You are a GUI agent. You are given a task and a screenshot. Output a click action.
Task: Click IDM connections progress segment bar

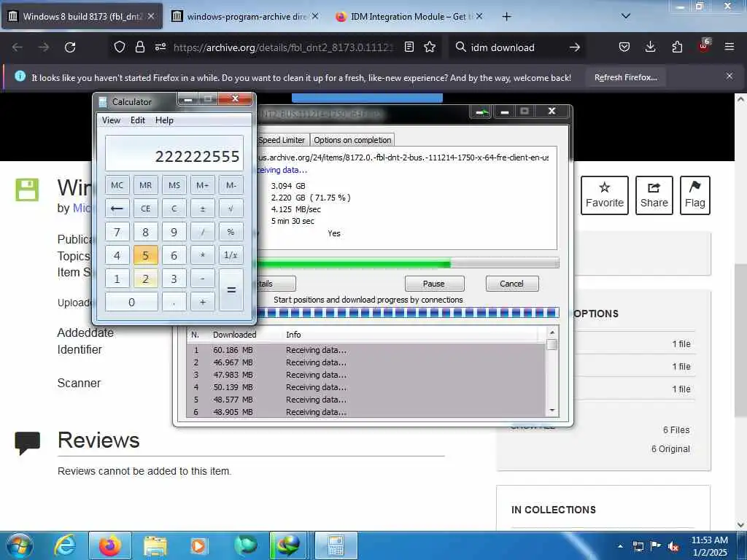pyautogui.click(x=408, y=312)
